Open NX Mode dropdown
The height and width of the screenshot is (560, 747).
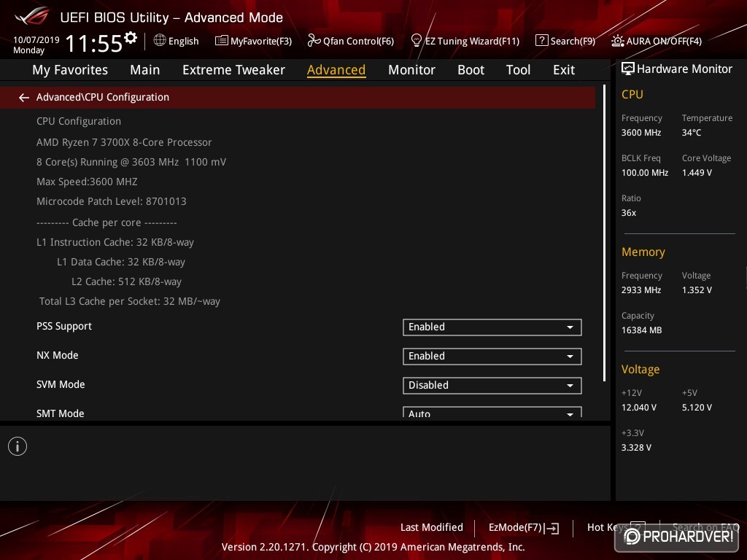492,356
